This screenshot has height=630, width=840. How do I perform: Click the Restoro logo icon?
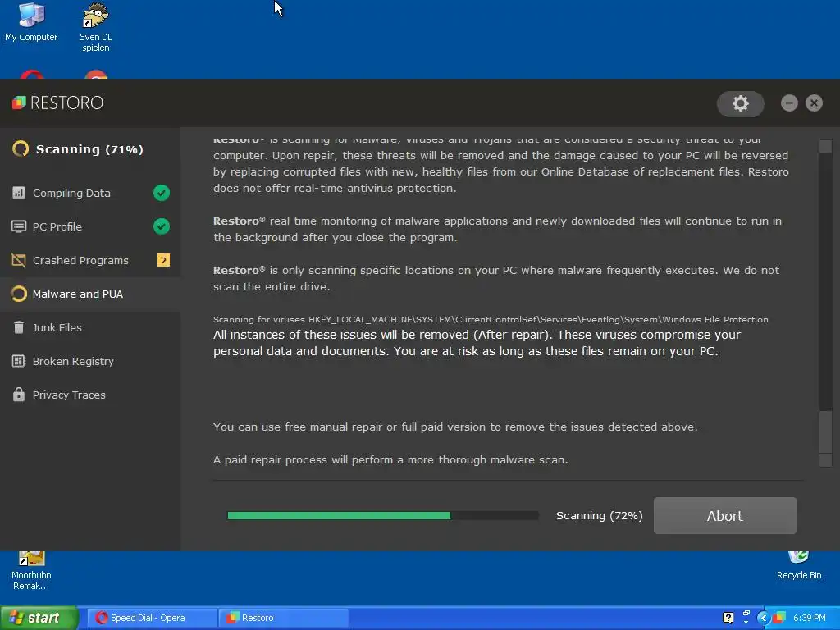20,103
